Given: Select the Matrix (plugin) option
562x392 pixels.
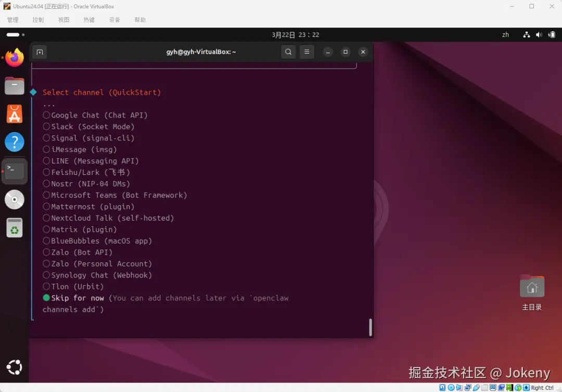Looking at the screenshot, I should 80,230.
